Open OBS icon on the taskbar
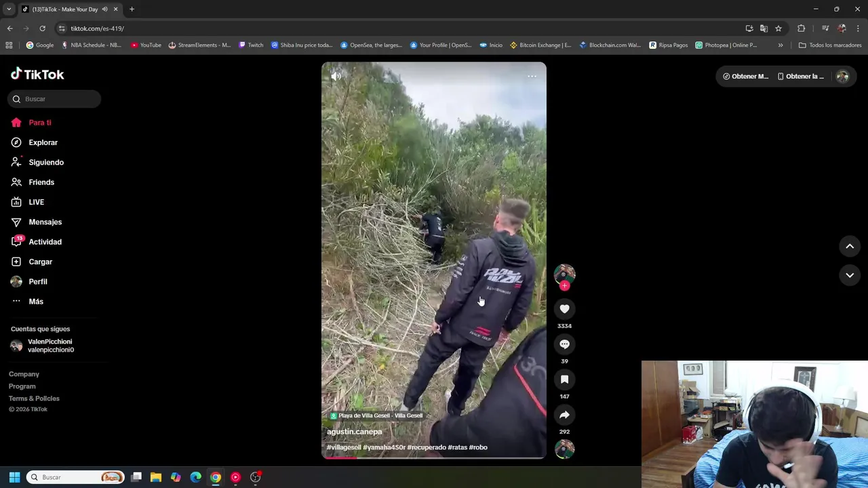 pyautogui.click(x=255, y=477)
